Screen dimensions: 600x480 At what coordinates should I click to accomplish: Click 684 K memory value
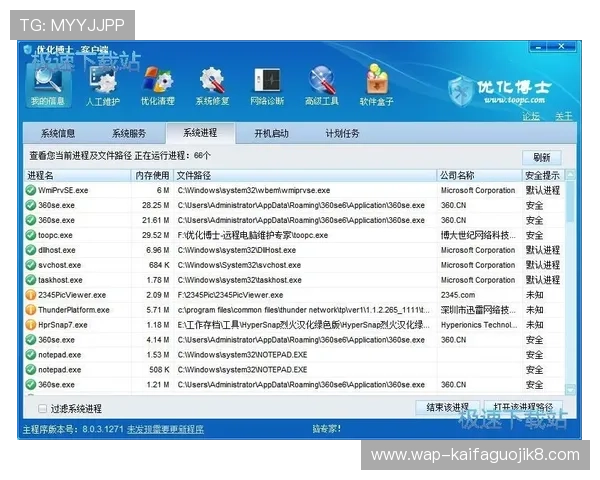(x=159, y=265)
